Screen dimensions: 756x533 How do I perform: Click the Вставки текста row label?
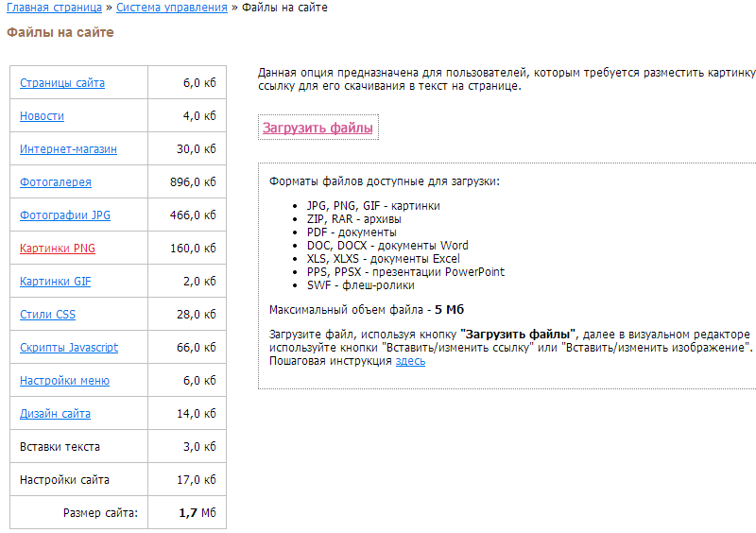coord(60,447)
